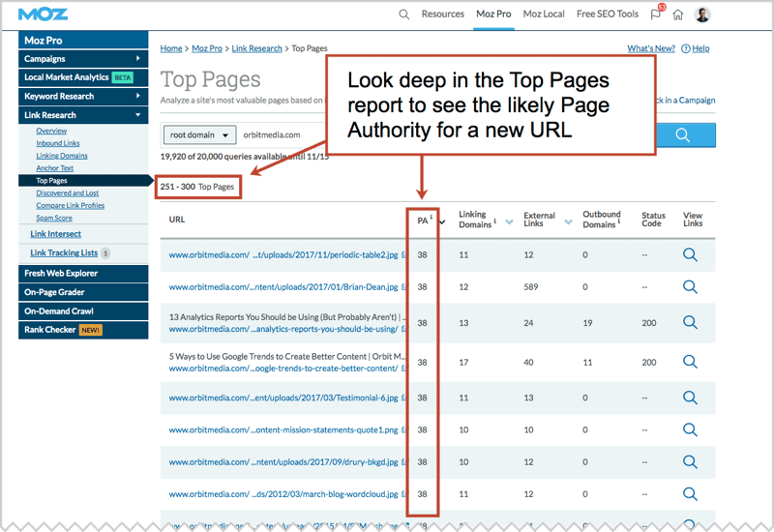Open periodic-table2.jpg URL link
This screenshot has height=532, width=774.
tap(283, 254)
